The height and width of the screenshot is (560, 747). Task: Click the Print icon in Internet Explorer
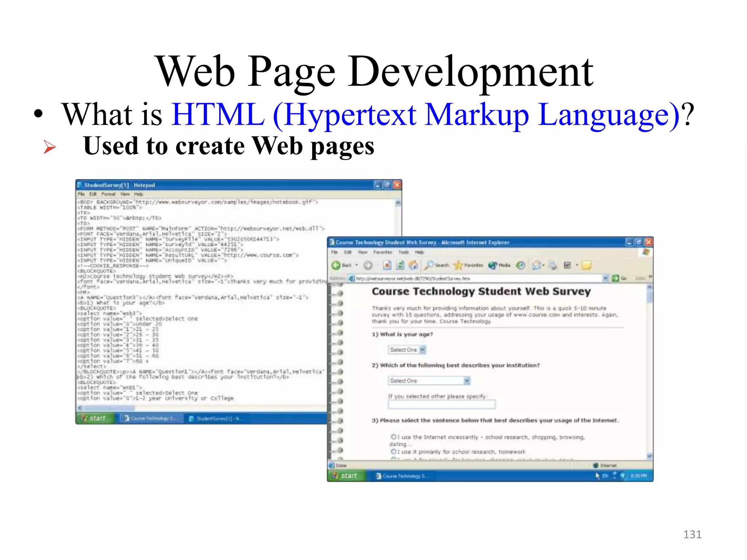[553, 265]
